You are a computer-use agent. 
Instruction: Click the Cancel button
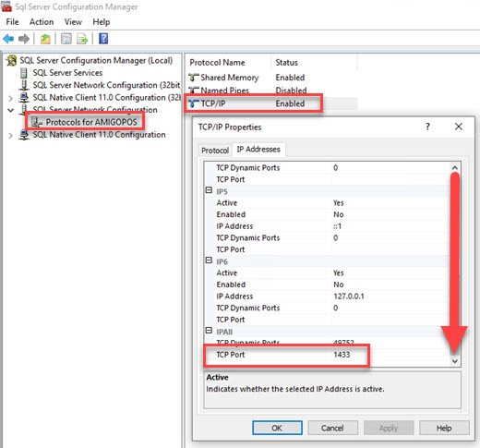pyautogui.click(x=332, y=428)
